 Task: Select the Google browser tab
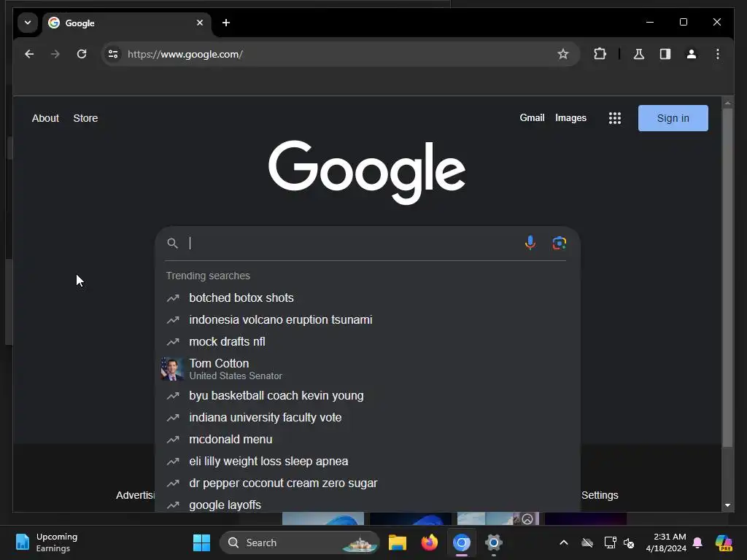127,23
